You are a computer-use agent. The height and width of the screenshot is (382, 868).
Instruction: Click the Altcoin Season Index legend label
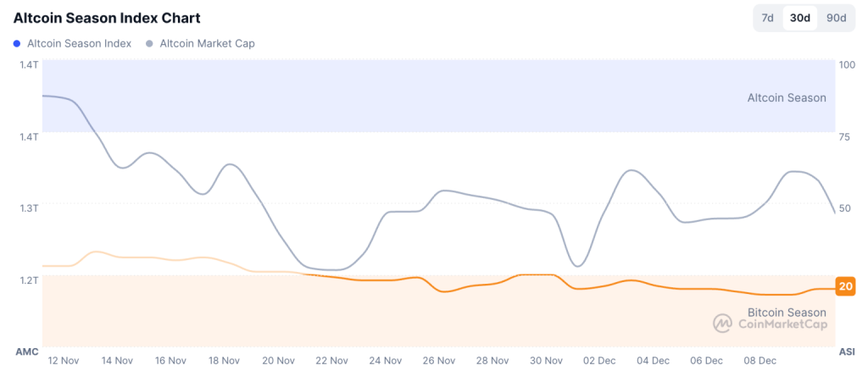tap(79, 44)
